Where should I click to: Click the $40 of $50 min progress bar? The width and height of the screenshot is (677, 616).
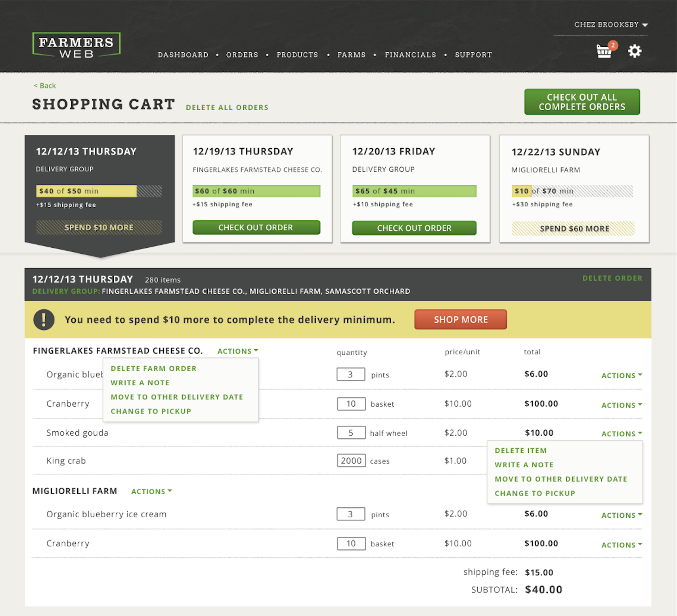(99, 191)
